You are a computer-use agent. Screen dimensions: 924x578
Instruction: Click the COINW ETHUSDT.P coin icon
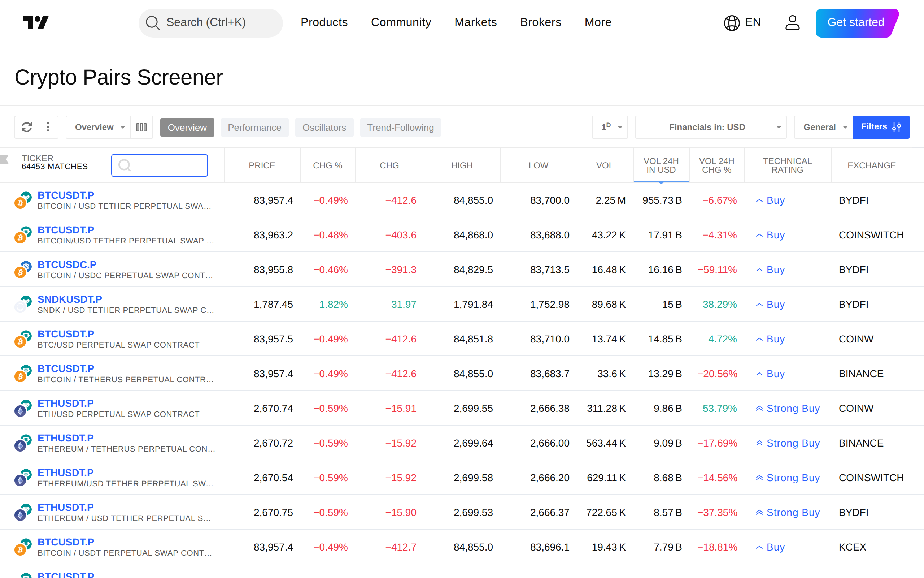pyautogui.click(x=23, y=408)
